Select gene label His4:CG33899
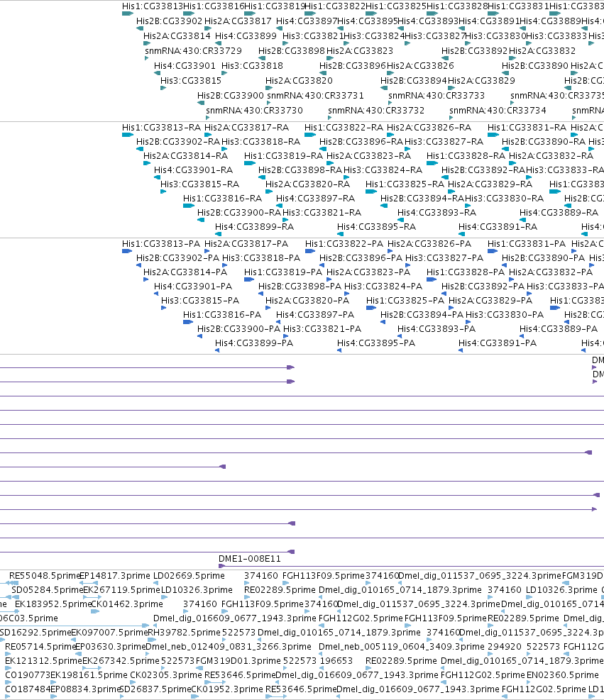The height and width of the screenshot is (700, 604). point(246,35)
